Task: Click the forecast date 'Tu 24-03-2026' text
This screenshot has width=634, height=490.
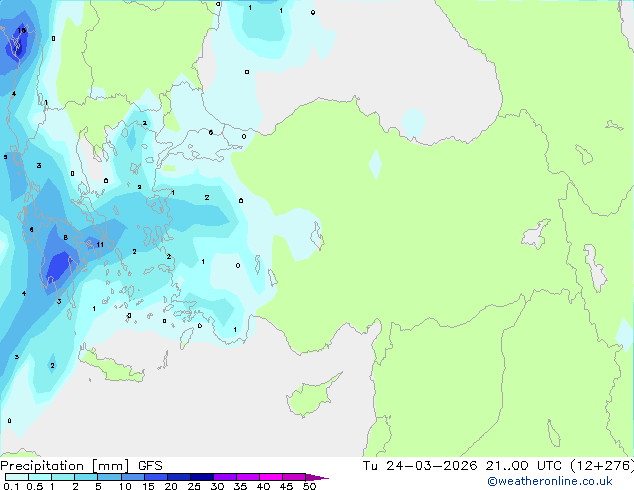Action: [420, 466]
